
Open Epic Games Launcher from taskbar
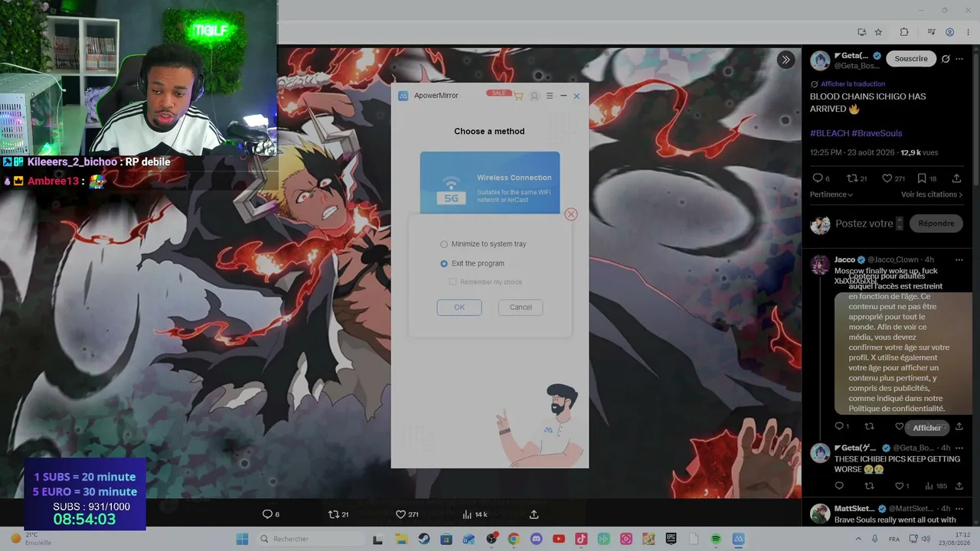tap(671, 539)
